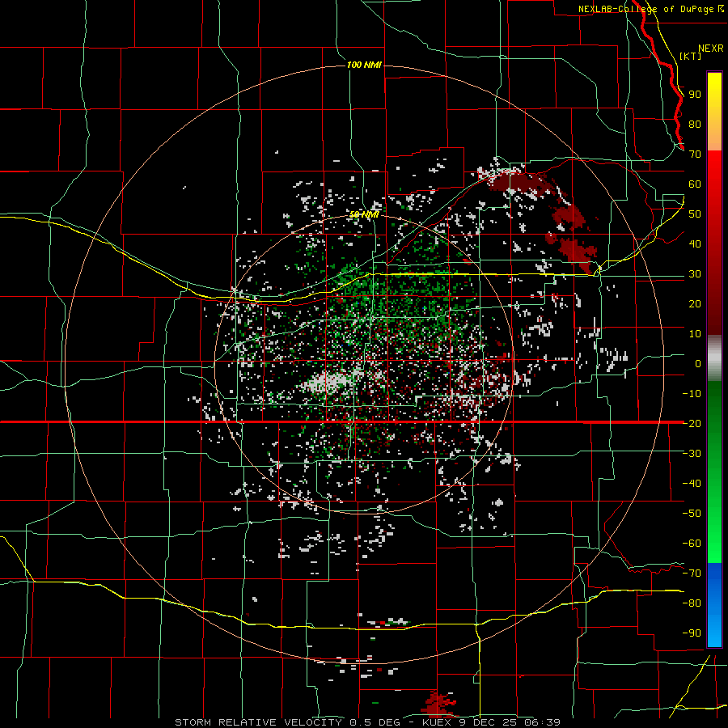
Task: Select the 50 NMI range ring label
Action: (x=365, y=214)
